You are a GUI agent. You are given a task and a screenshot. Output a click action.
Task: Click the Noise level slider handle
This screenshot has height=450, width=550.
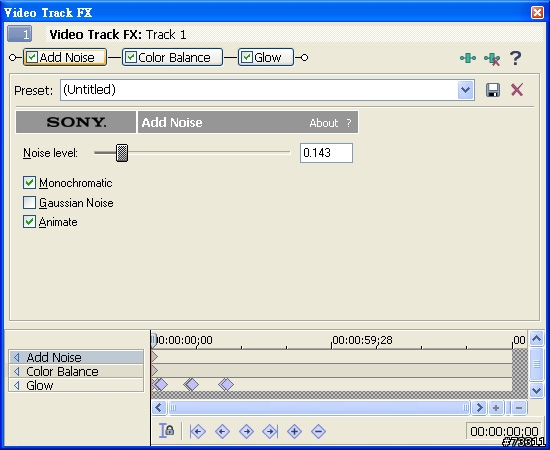pos(122,153)
